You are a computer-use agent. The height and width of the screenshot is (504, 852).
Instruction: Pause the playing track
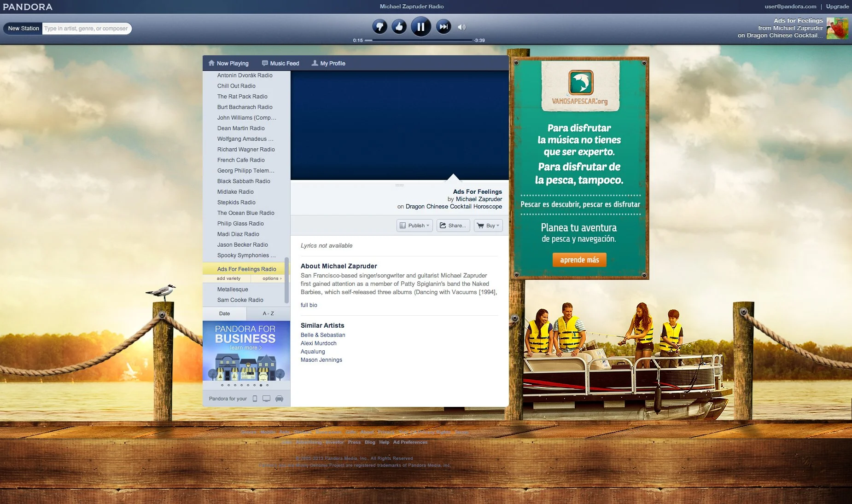421,27
